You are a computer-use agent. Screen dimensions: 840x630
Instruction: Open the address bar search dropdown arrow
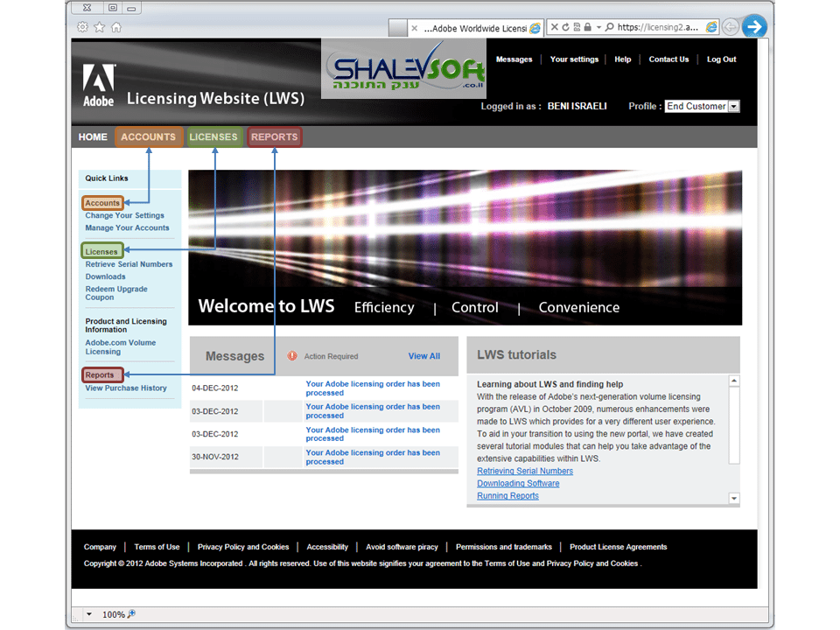coord(598,27)
